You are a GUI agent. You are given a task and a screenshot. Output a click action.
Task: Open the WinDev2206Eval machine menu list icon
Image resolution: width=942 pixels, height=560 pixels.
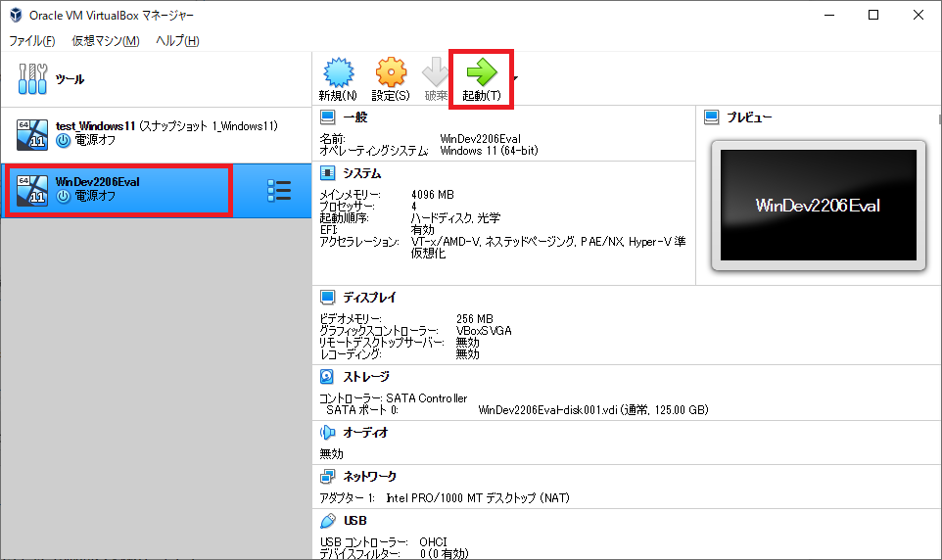pos(279,191)
